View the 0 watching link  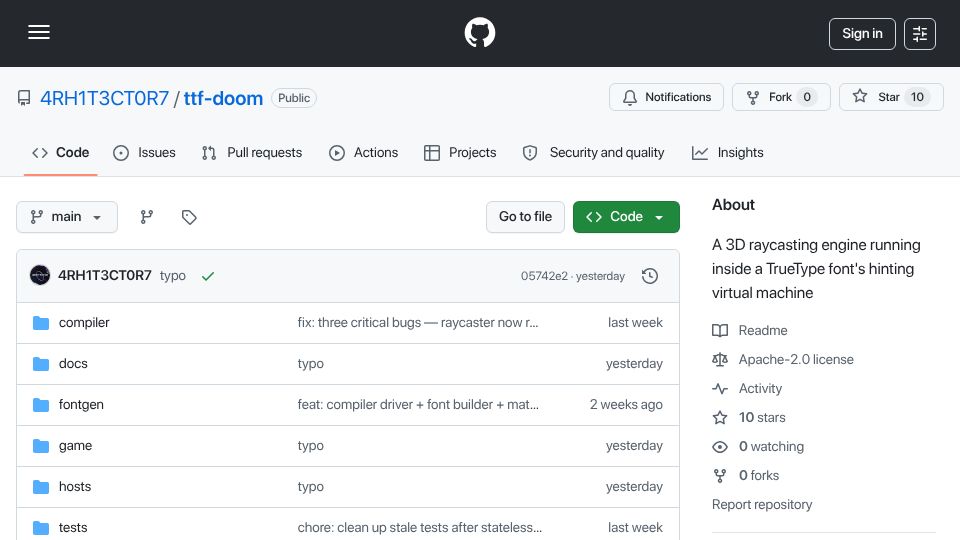[758, 446]
